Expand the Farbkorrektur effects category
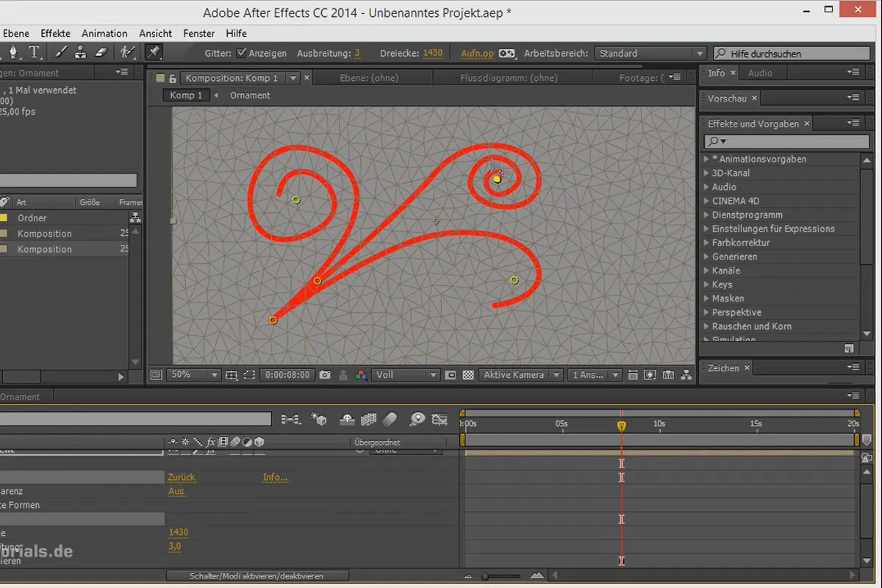Screen dimensions: 882x588 [707, 243]
